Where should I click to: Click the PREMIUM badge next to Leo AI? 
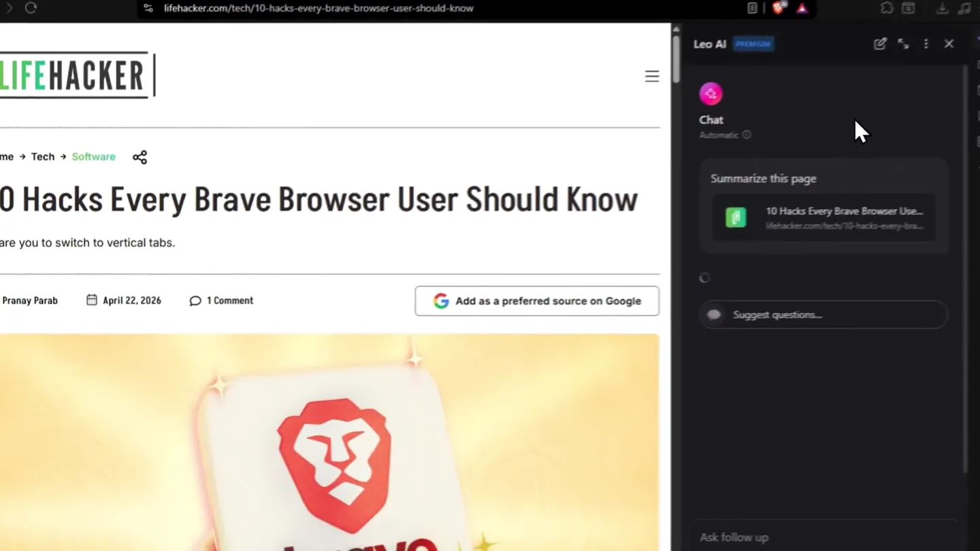pos(753,44)
